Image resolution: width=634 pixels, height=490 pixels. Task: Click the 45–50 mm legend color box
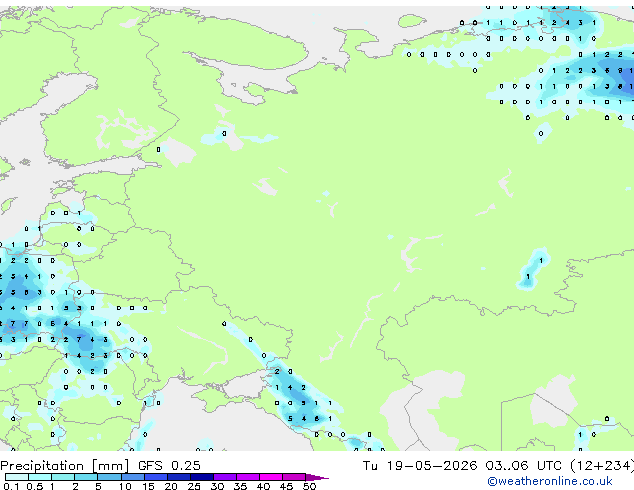coord(294,477)
